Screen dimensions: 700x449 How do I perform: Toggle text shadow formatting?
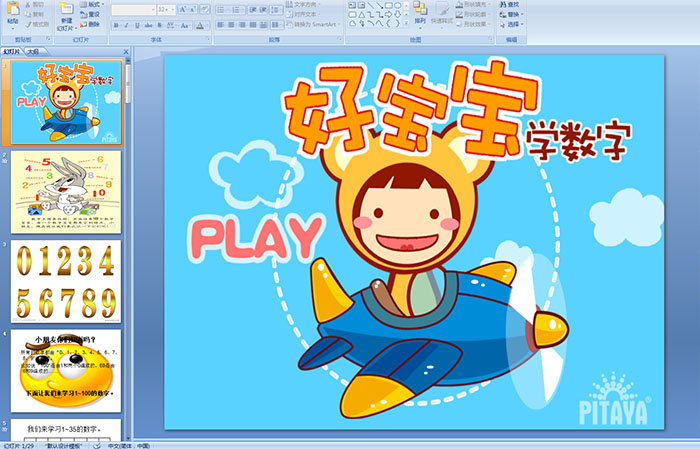pos(160,25)
